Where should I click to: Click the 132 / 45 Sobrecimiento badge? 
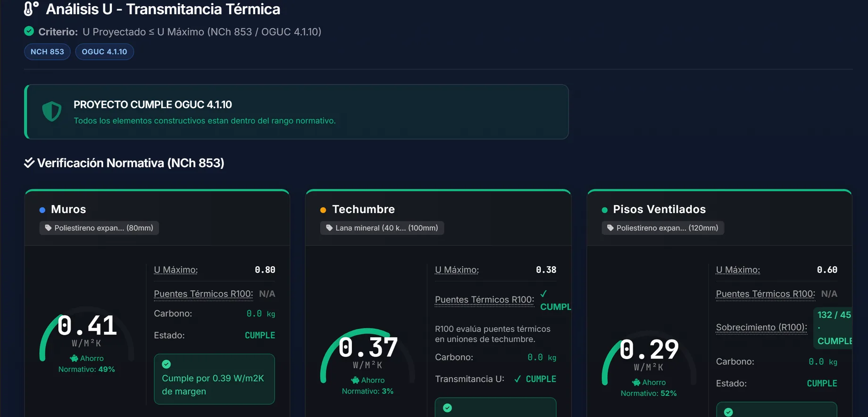(833, 328)
